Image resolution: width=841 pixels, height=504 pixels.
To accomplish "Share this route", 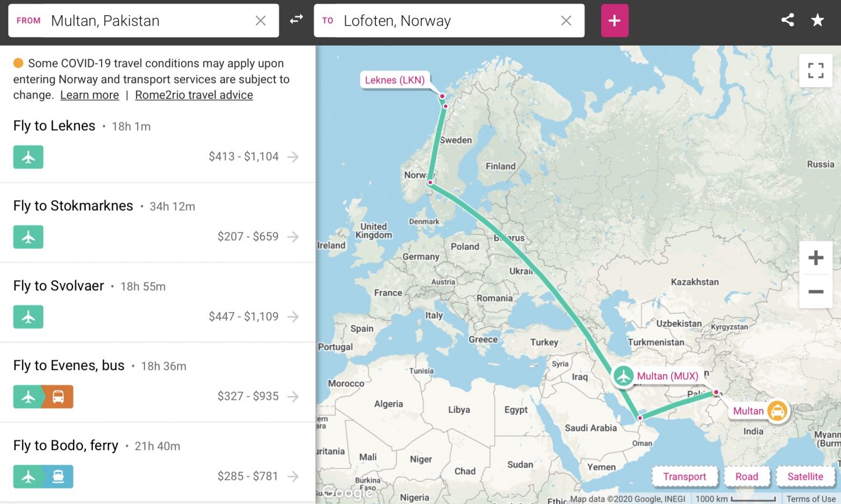I will pyautogui.click(x=787, y=20).
